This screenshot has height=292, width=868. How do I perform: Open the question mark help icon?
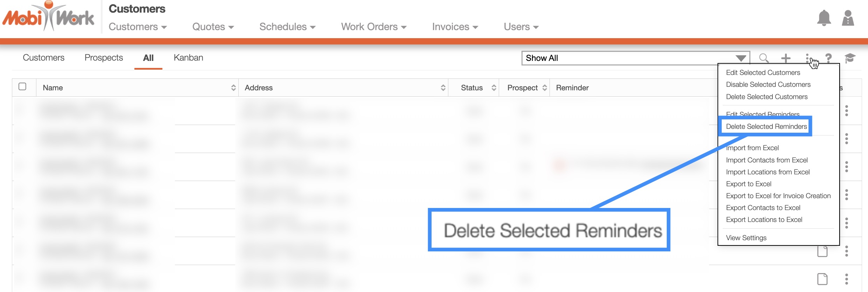[828, 58]
